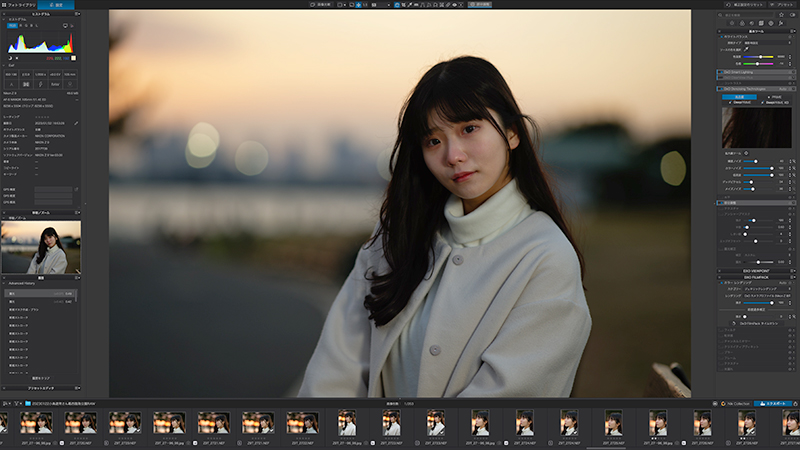
Task: Toggle DxO Smart Lighting on/off
Action: tap(720, 72)
